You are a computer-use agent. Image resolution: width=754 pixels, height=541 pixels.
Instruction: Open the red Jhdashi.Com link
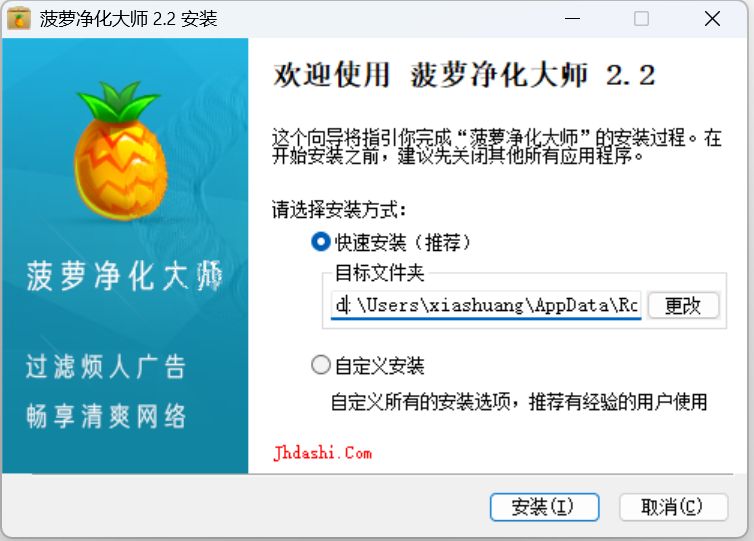pyautogui.click(x=323, y=453)
